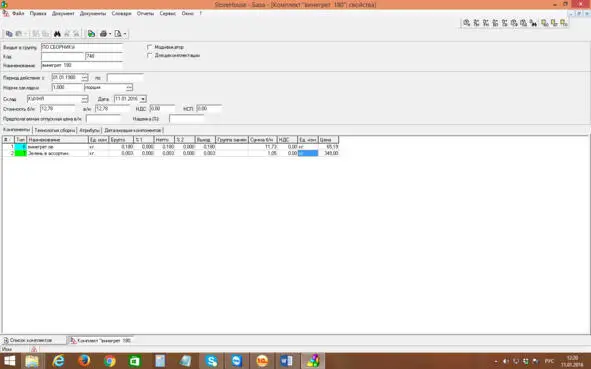Click the green save icon in toolbar
The height and width of the screenshot is (369, 591).
click(91, 34)
